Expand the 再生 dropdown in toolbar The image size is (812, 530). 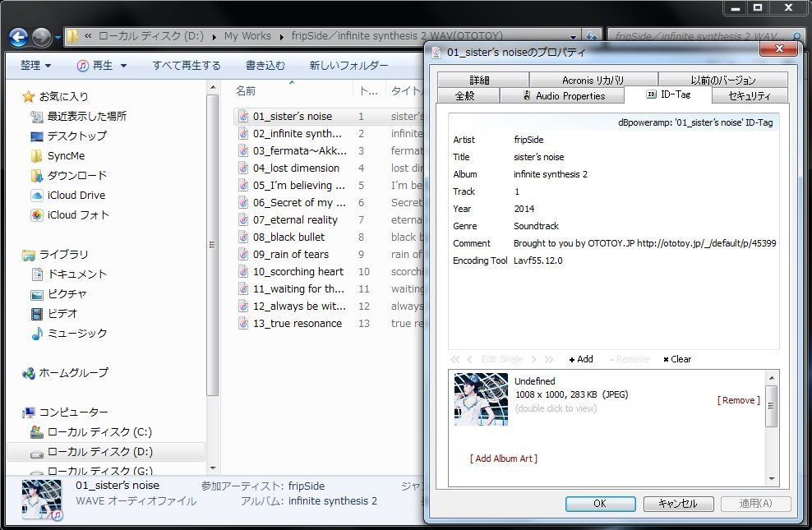102,66
